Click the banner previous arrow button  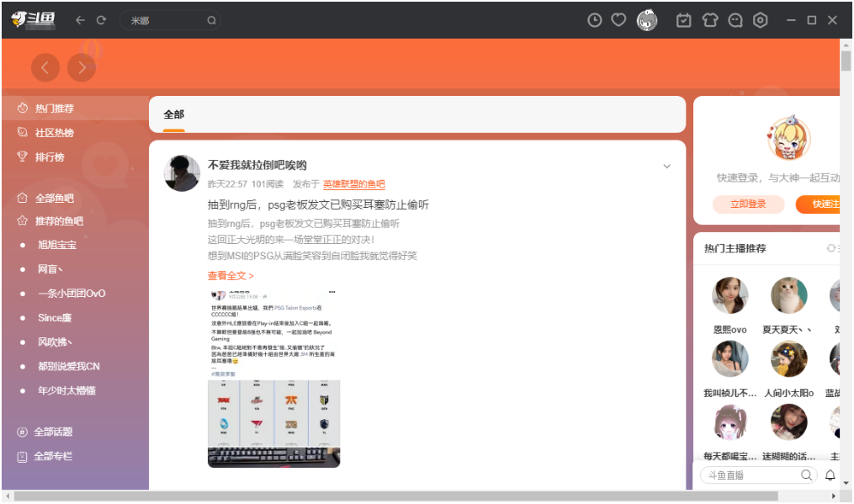tap(45, 67)
